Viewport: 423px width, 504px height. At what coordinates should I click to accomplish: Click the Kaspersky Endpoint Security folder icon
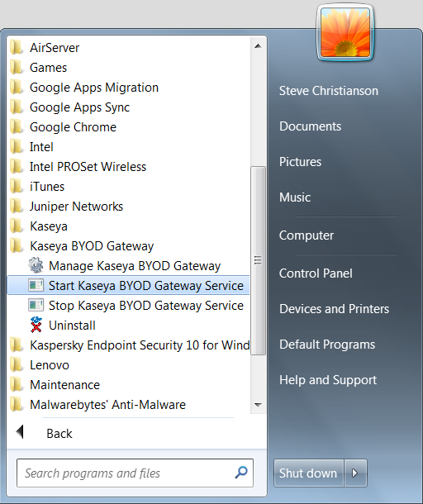(16, 345)
